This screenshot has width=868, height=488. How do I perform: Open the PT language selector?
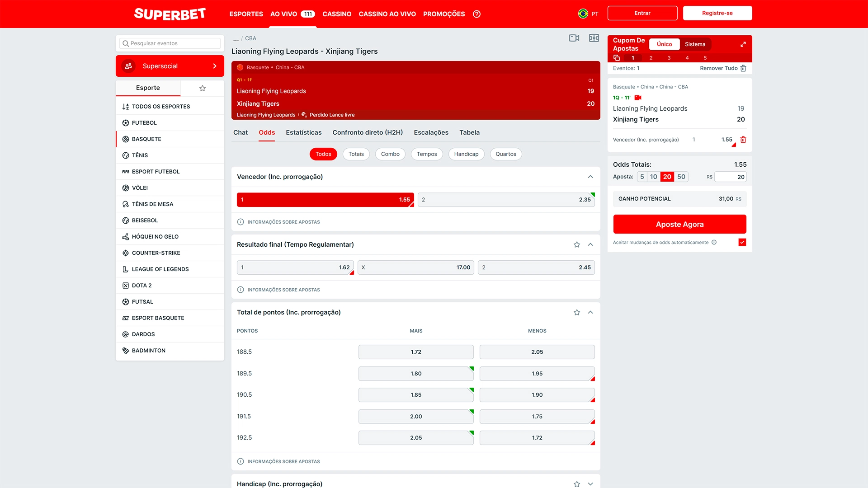595,14
